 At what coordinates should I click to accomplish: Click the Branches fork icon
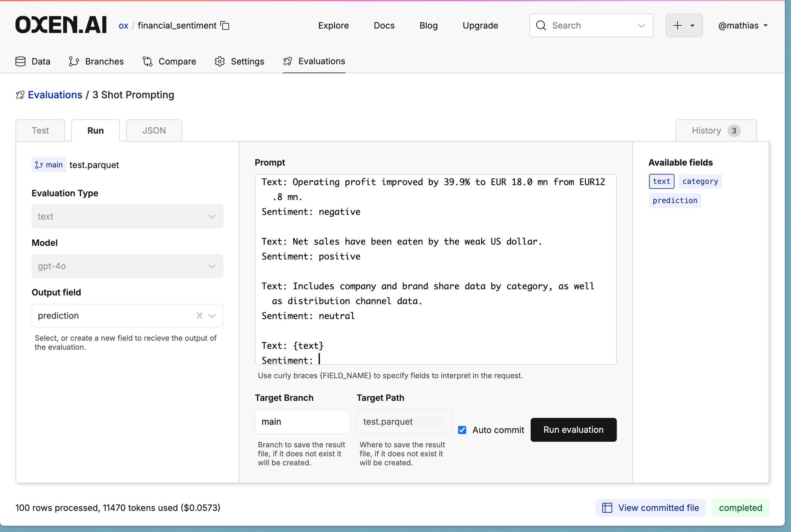(x=74, y=61)
